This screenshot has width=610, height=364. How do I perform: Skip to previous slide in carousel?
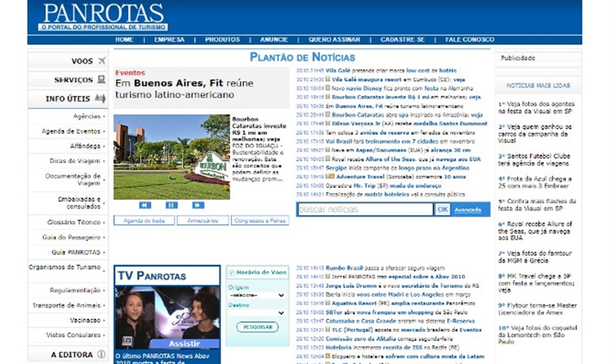click(145, 205)
